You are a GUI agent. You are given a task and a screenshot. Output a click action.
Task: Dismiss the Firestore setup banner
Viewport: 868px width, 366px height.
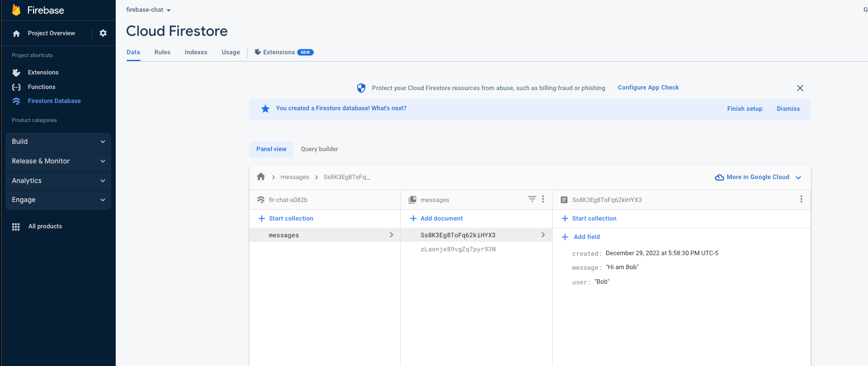coord(788,109)
